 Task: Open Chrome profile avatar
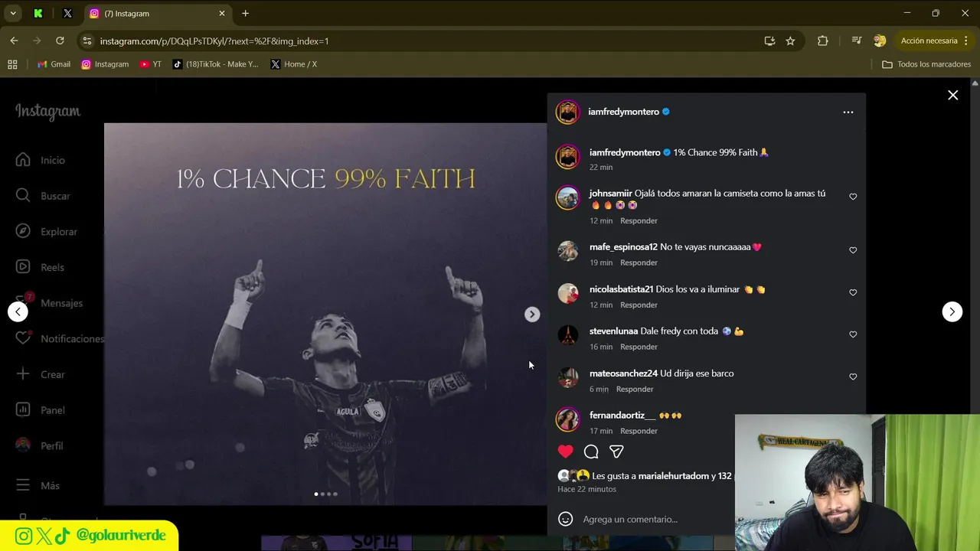[x=880, y=41]
